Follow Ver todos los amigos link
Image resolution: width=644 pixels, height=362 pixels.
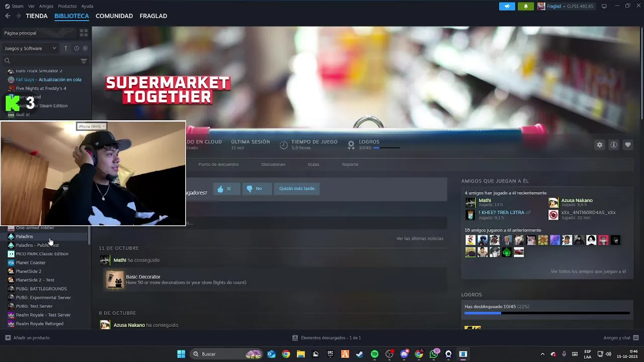click(x=588, y=271)
